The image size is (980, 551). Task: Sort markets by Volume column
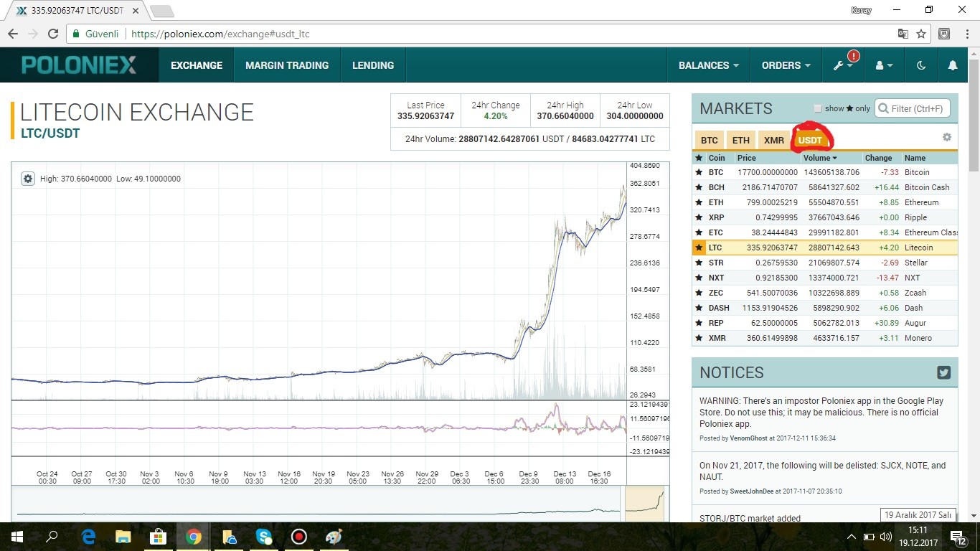point(820,158)
